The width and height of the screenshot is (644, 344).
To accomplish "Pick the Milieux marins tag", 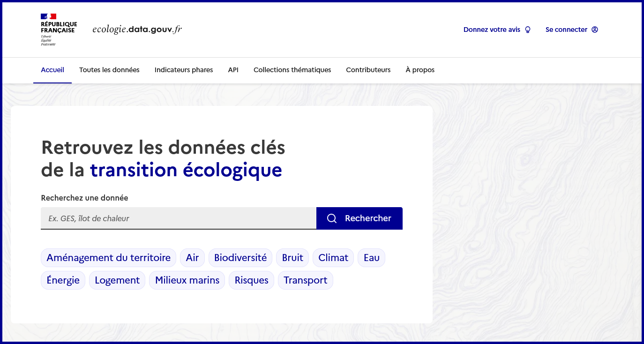I will (x=187, y=280).
